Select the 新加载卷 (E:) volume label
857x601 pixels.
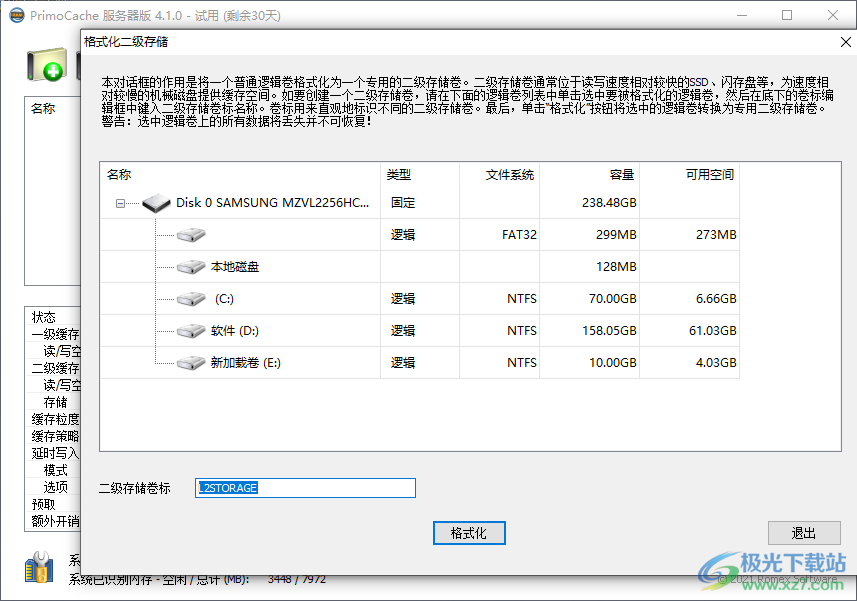246,363
